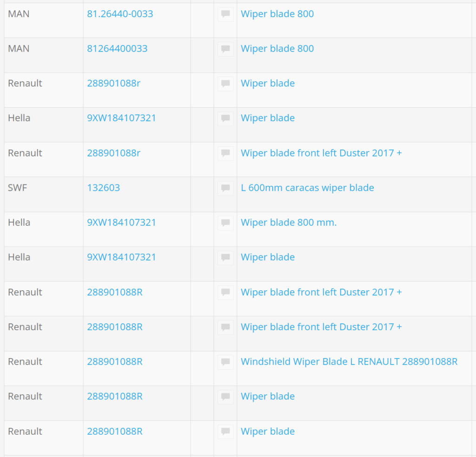Open Duster 2017 description in lowercase 288901088r row
Viewport: 476px width, 457px height.
pyautogui.click(x=321, y=153)
